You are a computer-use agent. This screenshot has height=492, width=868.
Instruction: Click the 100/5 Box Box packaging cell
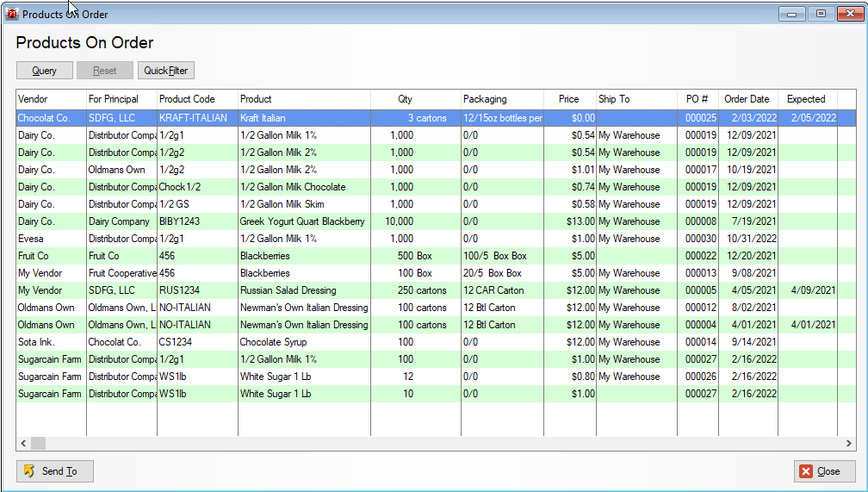[502, 256]
